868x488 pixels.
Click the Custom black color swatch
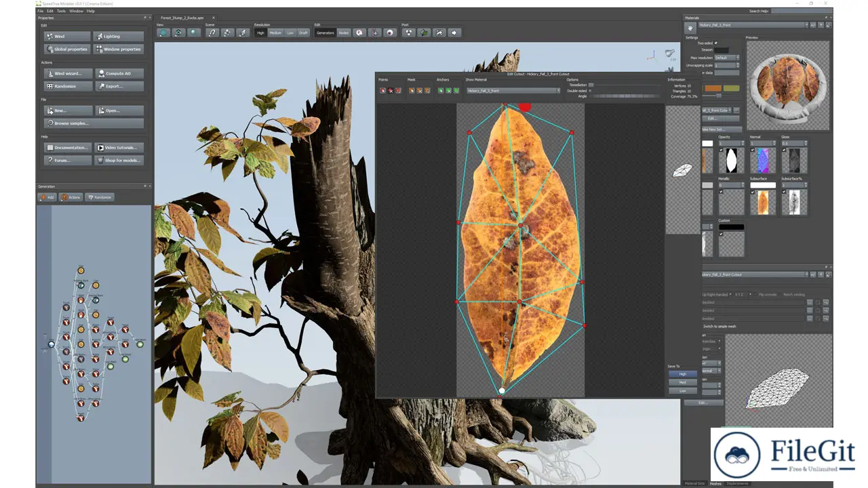(x=731, y=227)
